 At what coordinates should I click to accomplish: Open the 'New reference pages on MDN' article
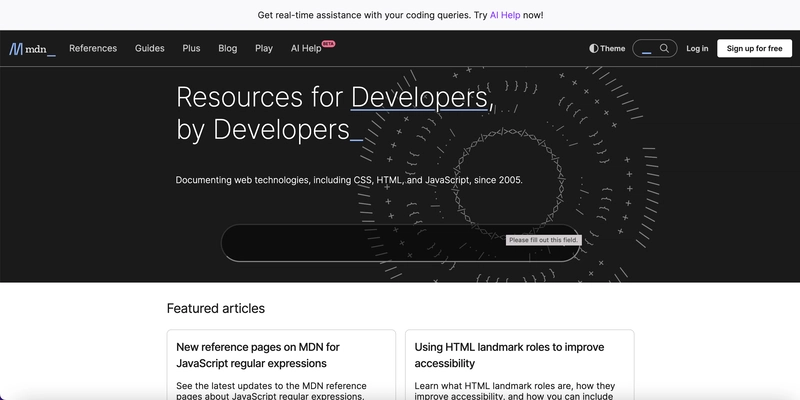pyautogui.click(x=258, y=355)
